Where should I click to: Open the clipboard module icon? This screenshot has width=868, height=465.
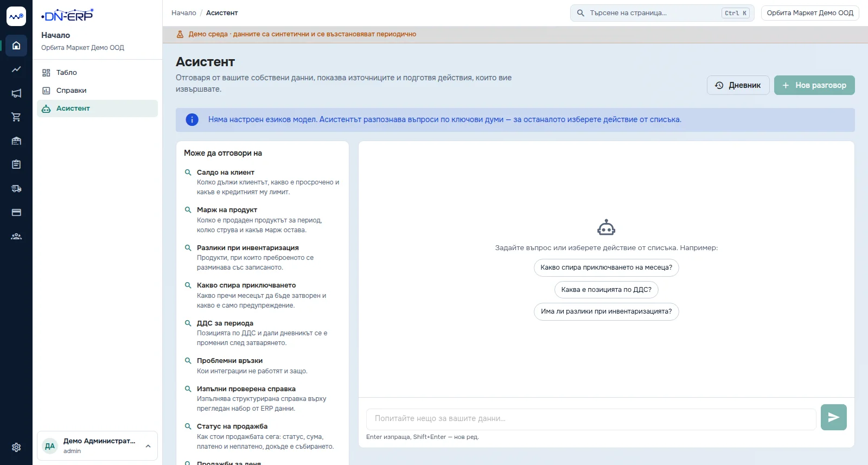[16, 164]
